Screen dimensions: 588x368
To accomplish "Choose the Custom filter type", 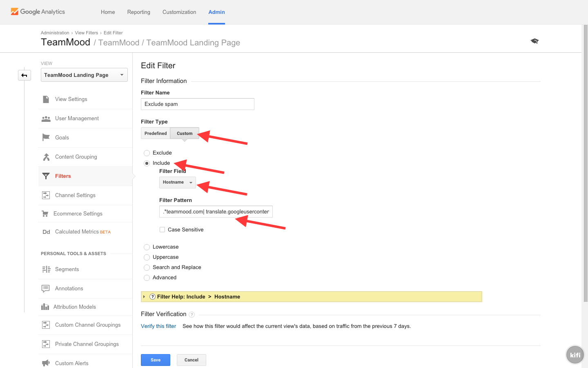I will pyautogui.click(x=185, y=133).
